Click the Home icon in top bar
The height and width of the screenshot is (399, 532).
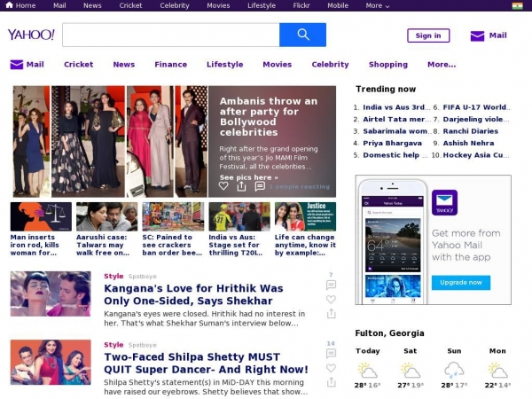click(10, 5)
